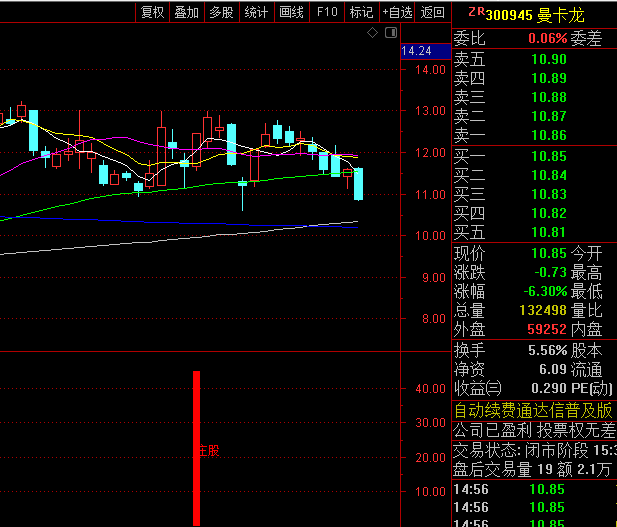The width and height of the screenshot is (617, 527).
Task: Select 买五 price 10.81
Action: (549, 232)
